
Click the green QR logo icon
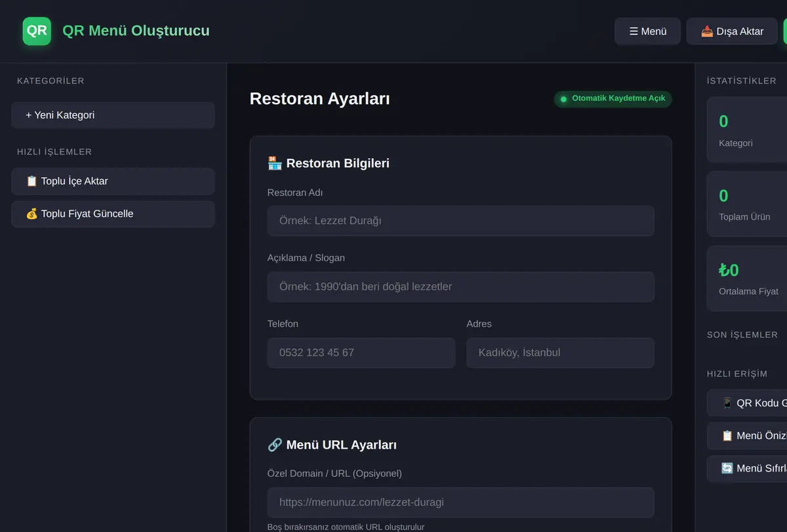37,31
